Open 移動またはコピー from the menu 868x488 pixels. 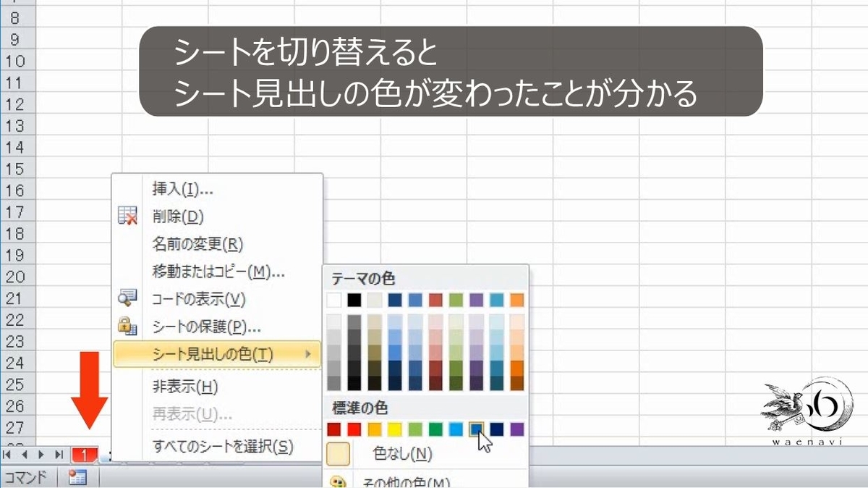[x=208, y=272]
